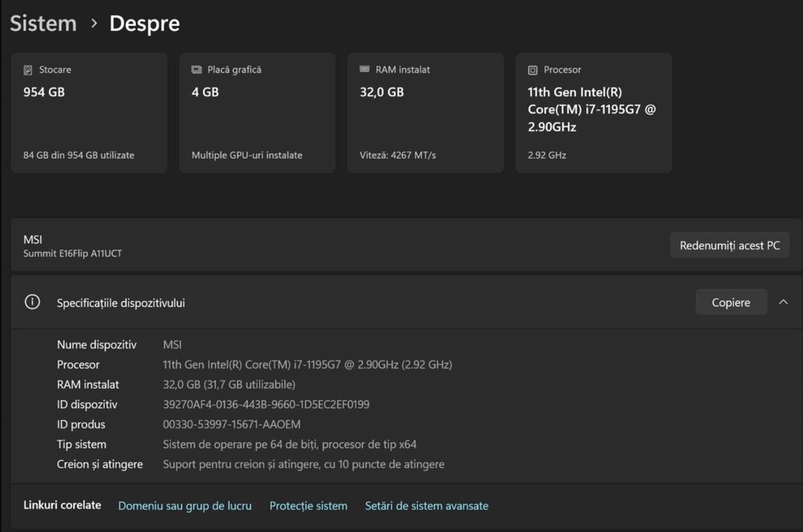Image resolution: width=803 pixels, height=532 pixels.
Task: Open Setări de sistem avansate link
Action: pyautogui.click(x=426, y=506)
